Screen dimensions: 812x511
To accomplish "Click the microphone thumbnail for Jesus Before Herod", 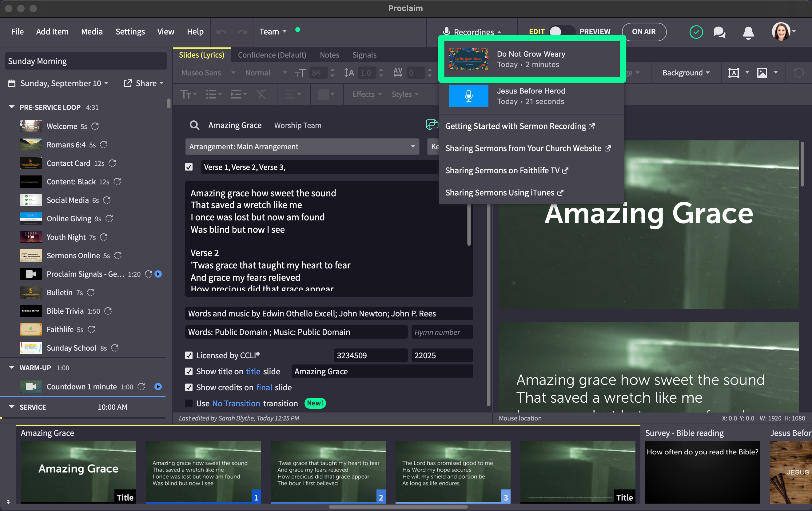I will (468, 96).
